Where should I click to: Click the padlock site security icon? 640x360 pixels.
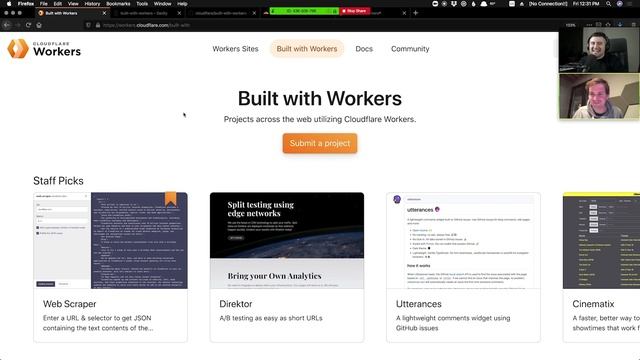(x=98, y=25)
